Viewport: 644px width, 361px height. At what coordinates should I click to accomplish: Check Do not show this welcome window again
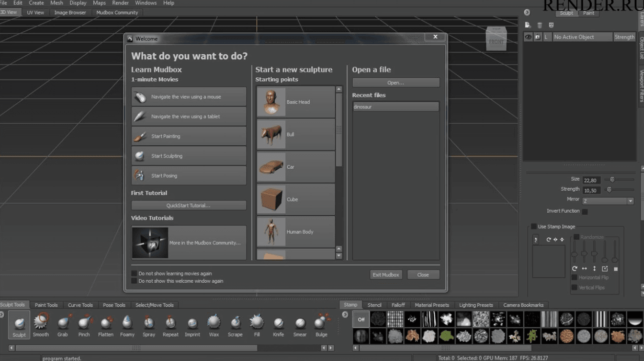tap(134, 281)
